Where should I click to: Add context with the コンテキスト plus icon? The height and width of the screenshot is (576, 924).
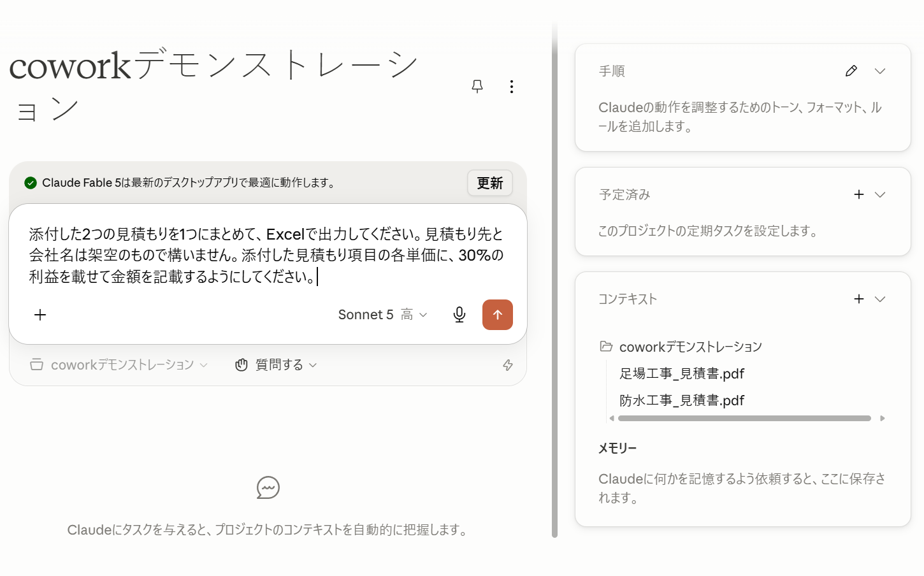coord(859,299)
